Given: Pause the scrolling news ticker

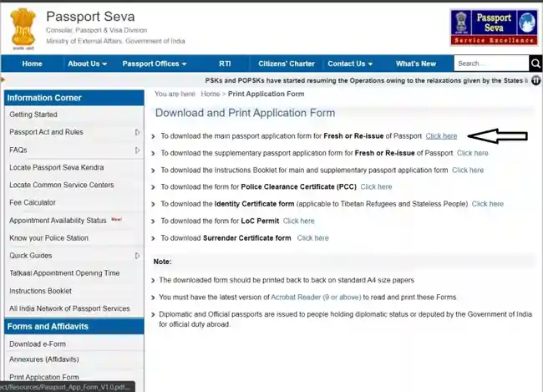Looking at the screenshot, I should point(535,81).
